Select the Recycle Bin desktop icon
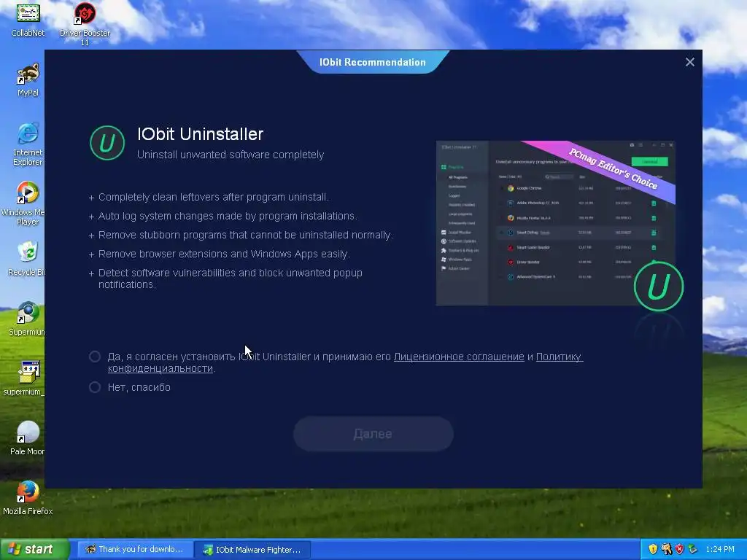This screenshot has height=560, width=747. (27, 259)
